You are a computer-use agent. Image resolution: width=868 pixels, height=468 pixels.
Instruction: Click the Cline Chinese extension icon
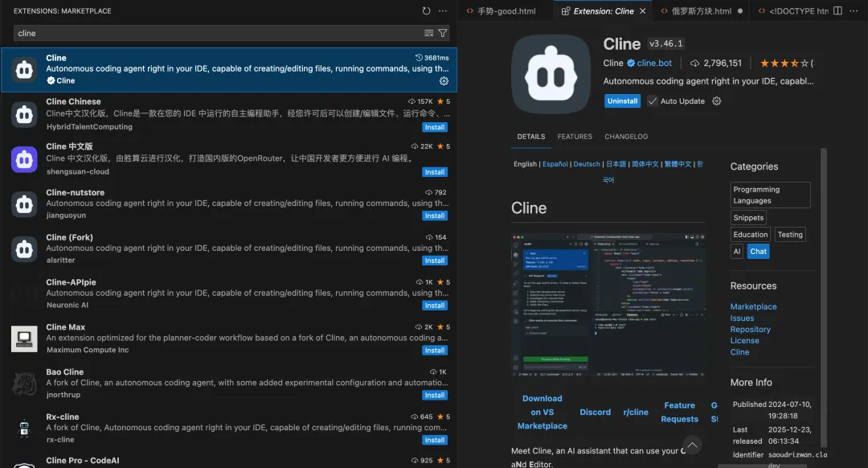(24, 115)
